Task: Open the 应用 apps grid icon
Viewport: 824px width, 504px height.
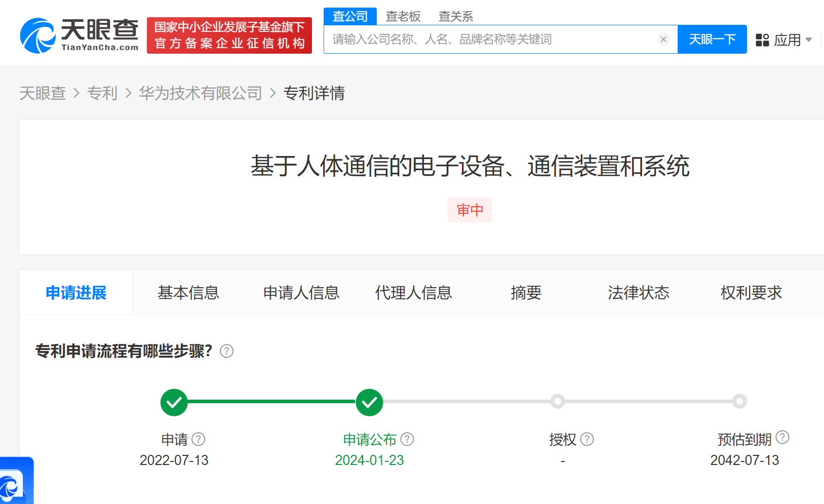Action: (x=762, y=40)
